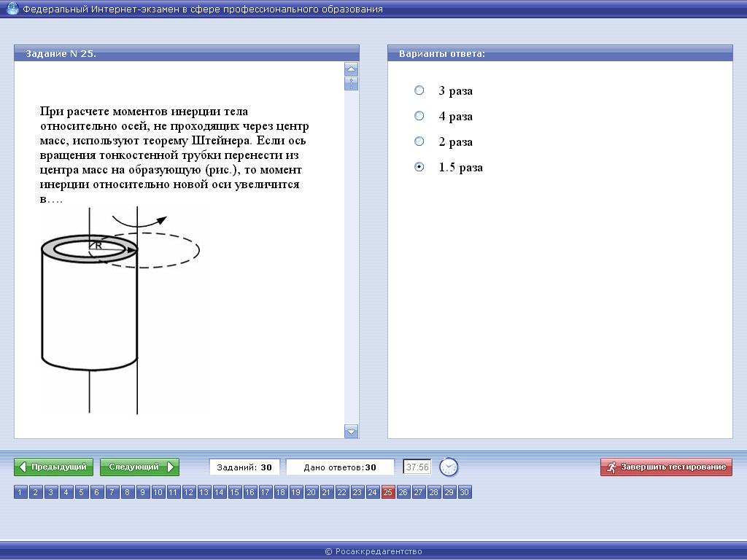Switch to question 22
This screenshot has height=560, width=747.
(341, 492)
